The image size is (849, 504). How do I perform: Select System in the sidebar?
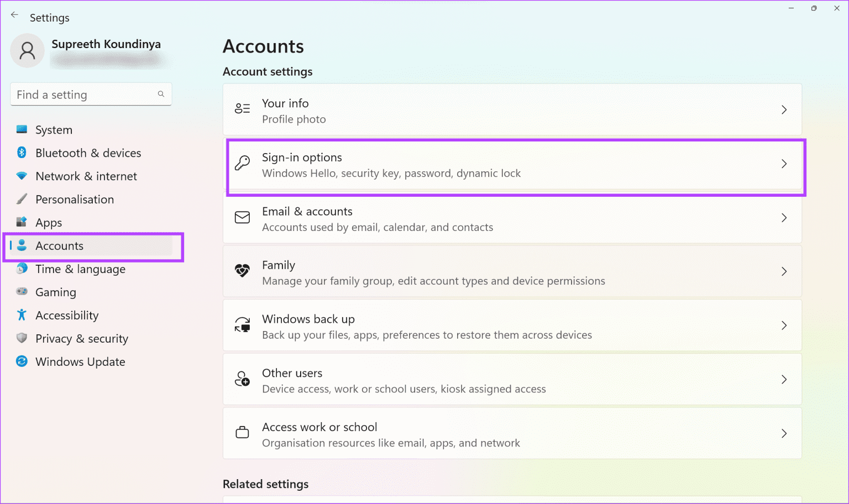(x=54, y=130)
